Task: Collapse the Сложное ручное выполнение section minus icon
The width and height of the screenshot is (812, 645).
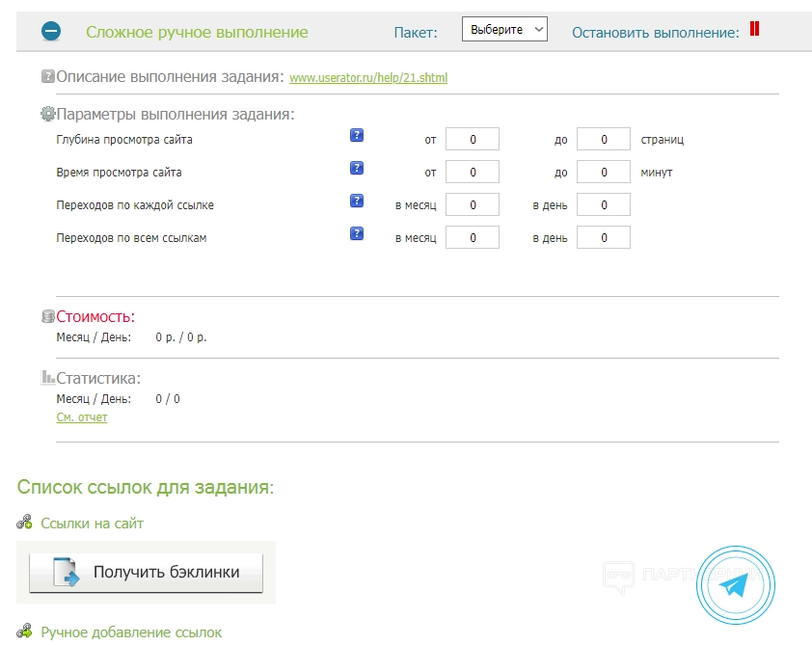Action: (x=51, y=32)
